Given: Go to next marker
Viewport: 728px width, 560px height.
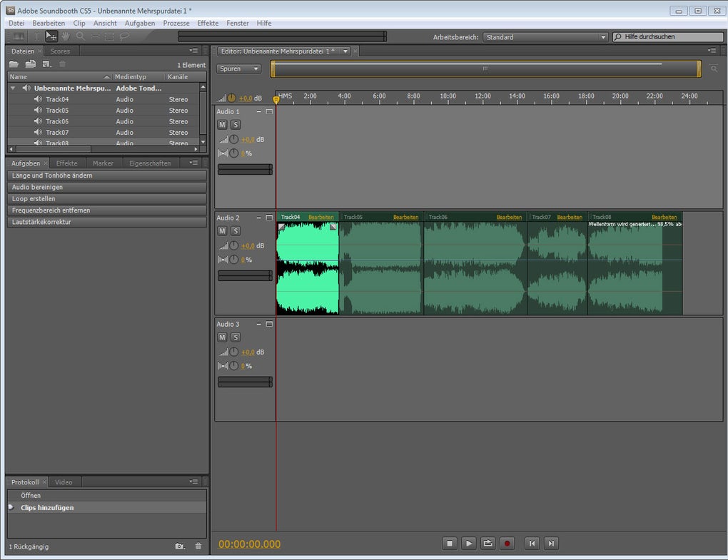Looking at the screenshot, I should (551, 544).
